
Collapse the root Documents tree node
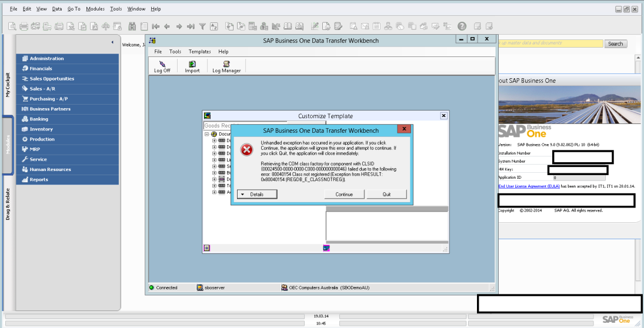click(x=207, y=134)
